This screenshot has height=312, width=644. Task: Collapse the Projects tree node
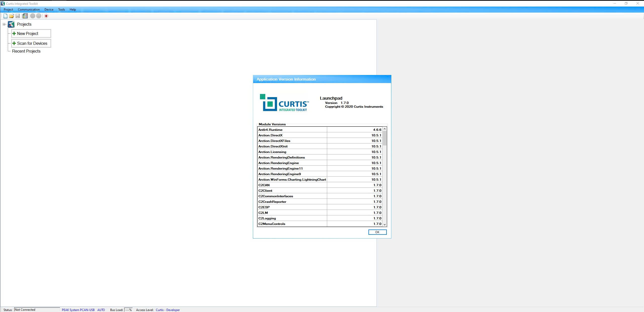click(x=4, y=24)
